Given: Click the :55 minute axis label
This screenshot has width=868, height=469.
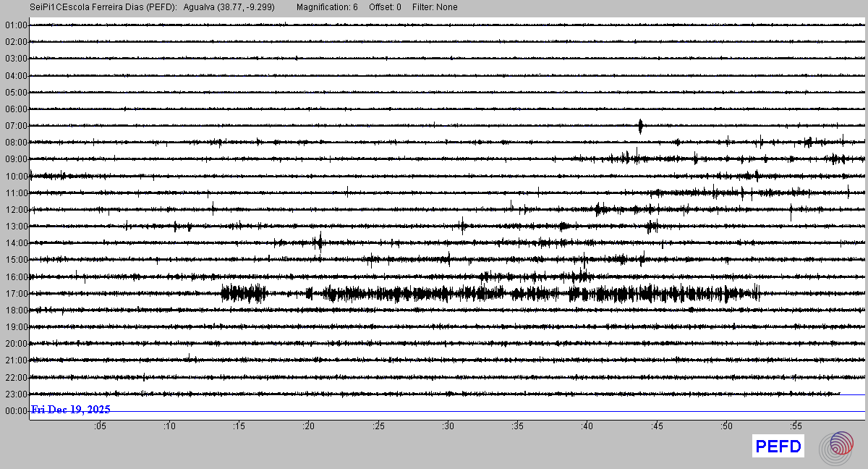Looking at the screenshot, I should pos(796,426).
